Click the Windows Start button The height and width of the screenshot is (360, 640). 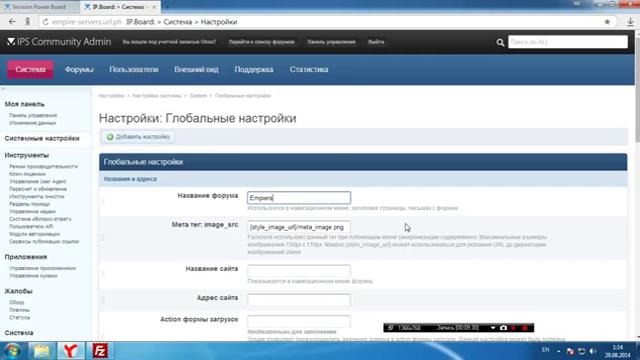[13, 351]
